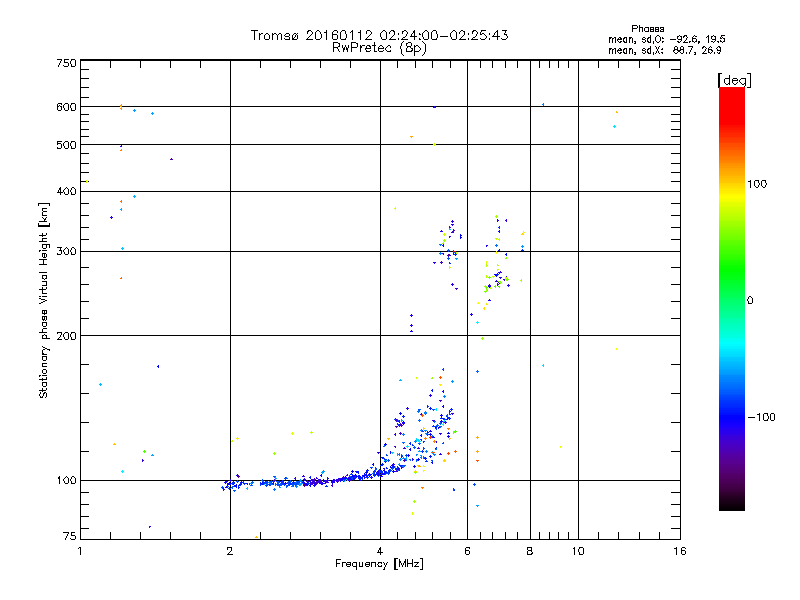Image resolution: width=800 pixels, height=600 pixels.
Task: Click the '[deg]' colorbar unit label
Action: pyautogui.click(x=734, y=80)
